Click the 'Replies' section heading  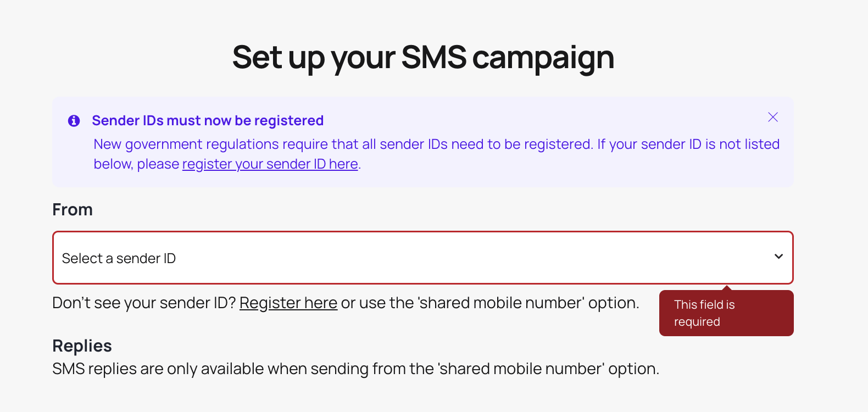click(82, 346)
